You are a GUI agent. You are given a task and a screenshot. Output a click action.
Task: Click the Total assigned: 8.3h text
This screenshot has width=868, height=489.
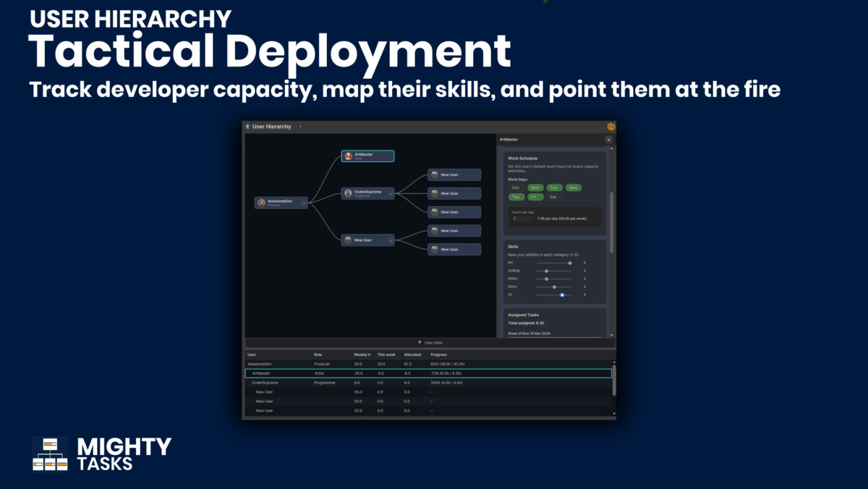click(x=527, y=323)
